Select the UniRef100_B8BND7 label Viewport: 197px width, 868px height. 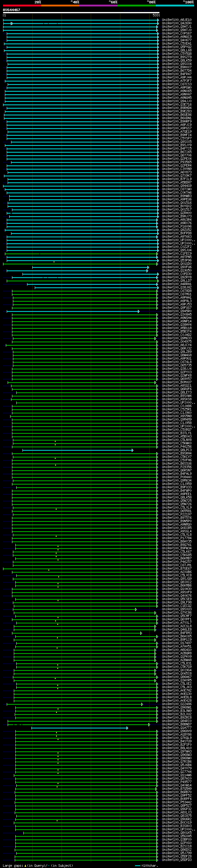pyautogui.click(x=177, y=725)
